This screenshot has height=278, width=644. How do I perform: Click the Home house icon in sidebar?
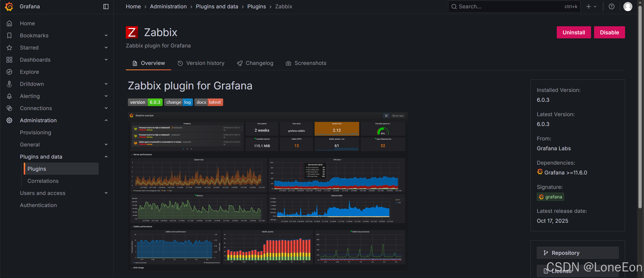9,23
